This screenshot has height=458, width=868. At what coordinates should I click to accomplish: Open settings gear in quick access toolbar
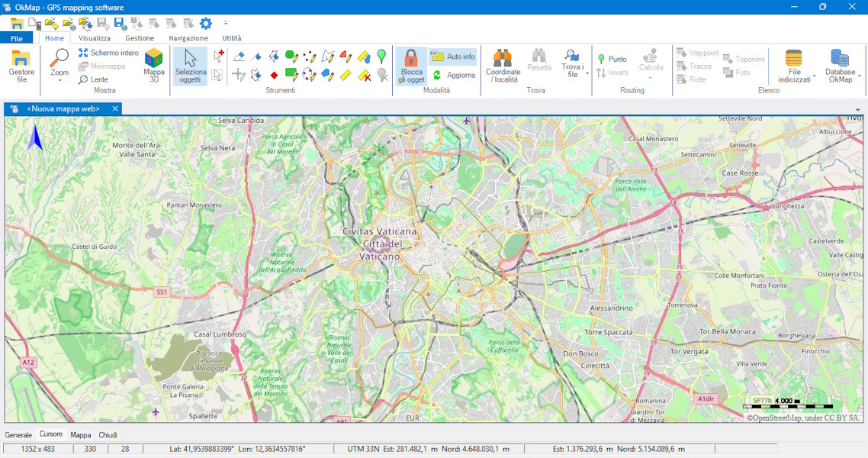click(x=206, y=23)
